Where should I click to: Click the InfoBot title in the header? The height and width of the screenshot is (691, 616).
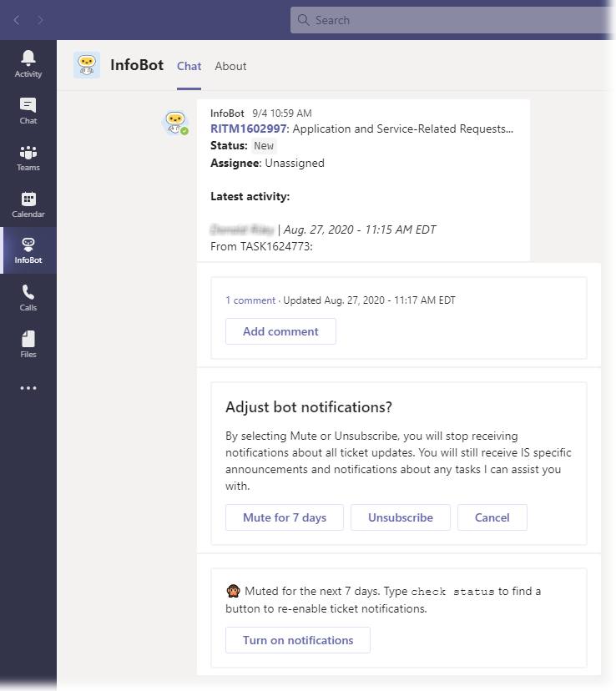pos(137,65)
